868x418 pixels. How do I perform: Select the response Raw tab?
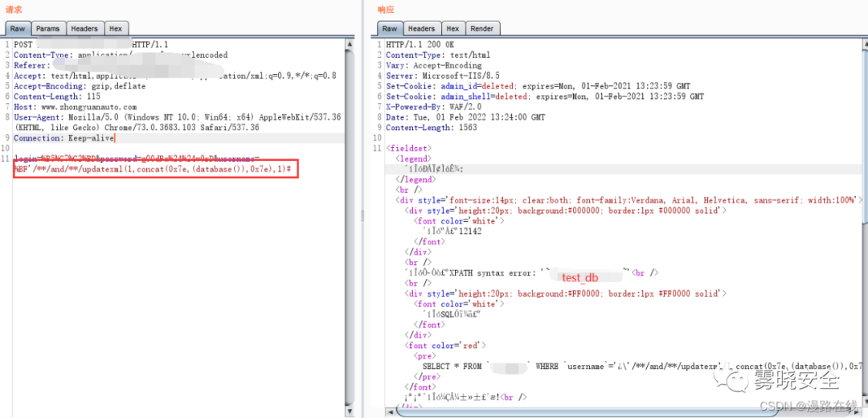point(390,28)
